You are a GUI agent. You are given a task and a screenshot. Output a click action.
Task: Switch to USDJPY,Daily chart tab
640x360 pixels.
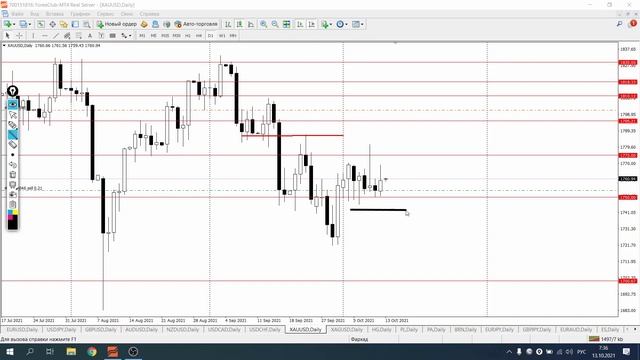61,329
